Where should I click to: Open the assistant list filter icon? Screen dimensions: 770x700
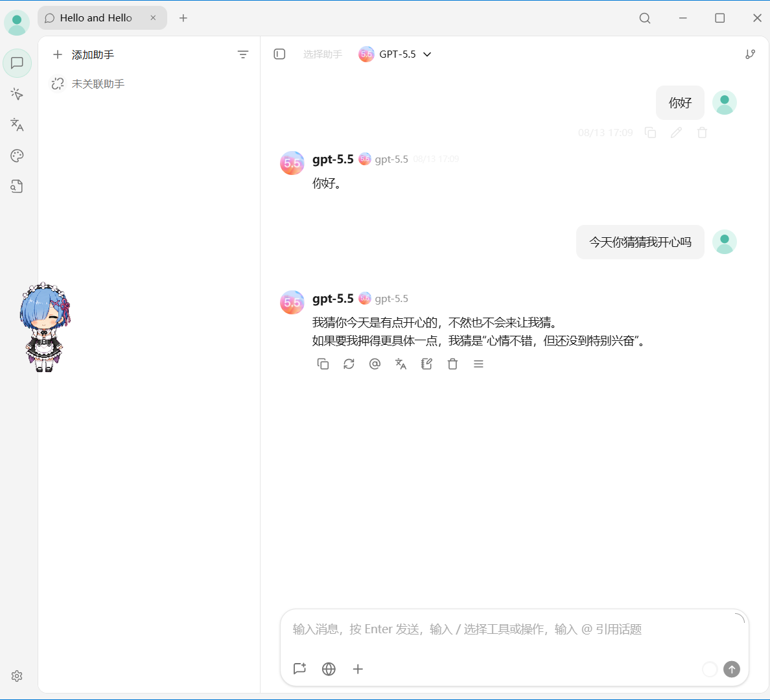tap(243, 54)
